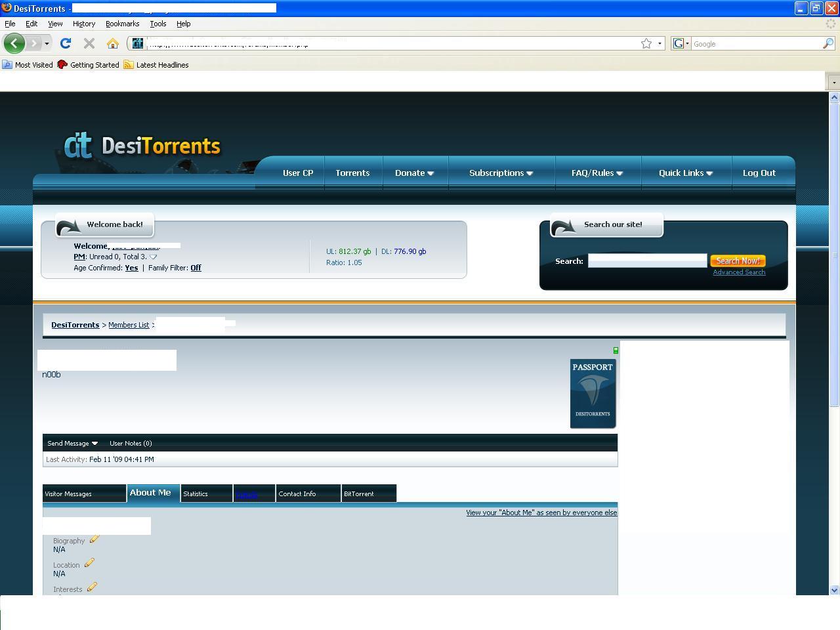840x630 pixels.
Task: Expand the Subscriptions menu
Action: pyautogui.click(x=501, y=173)
